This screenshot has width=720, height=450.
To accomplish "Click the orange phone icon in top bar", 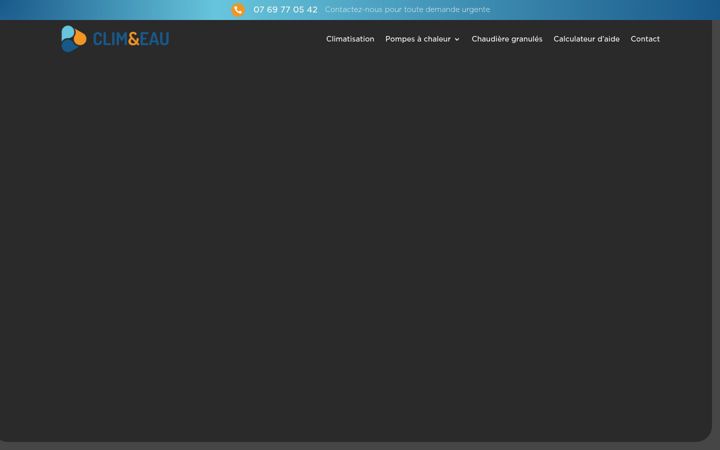I will point(238,10).
